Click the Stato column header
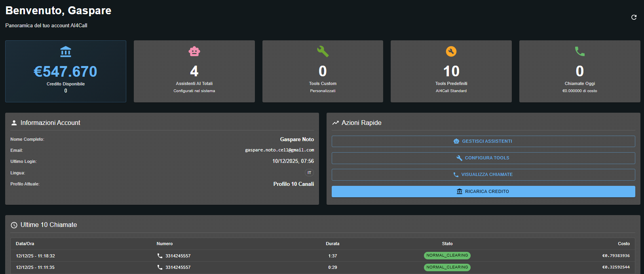 447,244
